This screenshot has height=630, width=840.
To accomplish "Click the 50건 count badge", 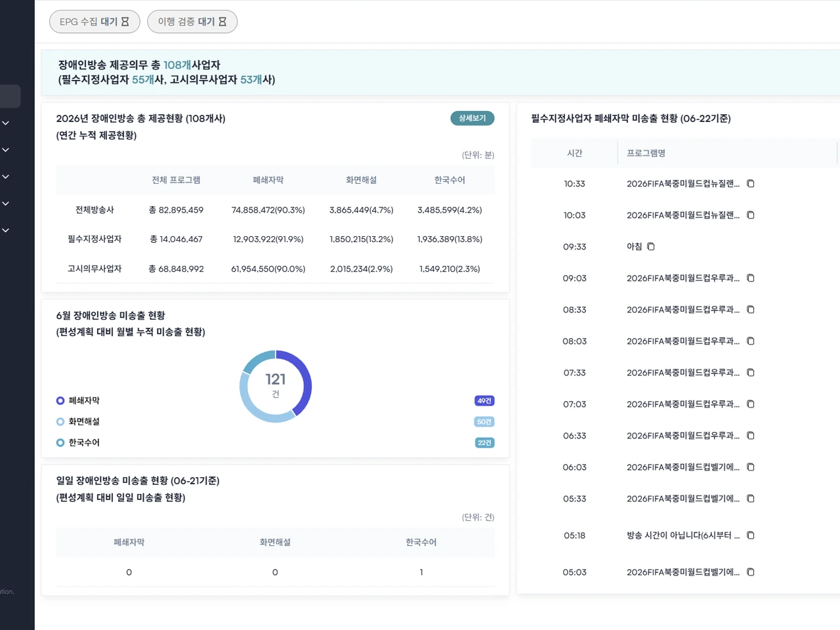I will coord(484,422).
